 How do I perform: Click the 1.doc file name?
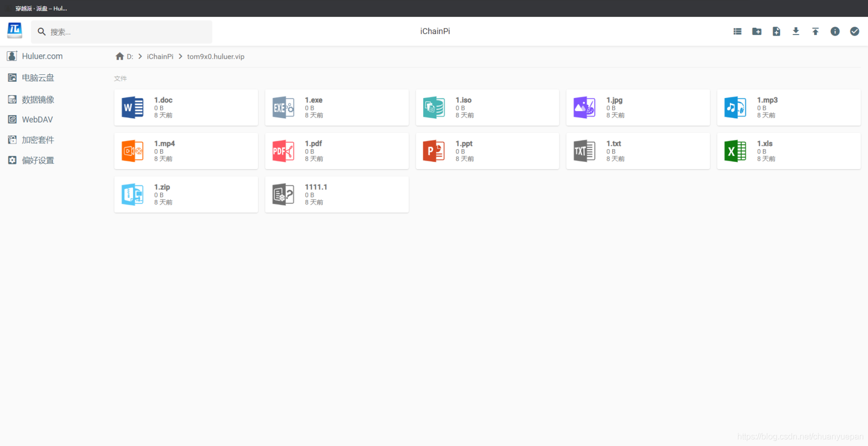(163, 100)
